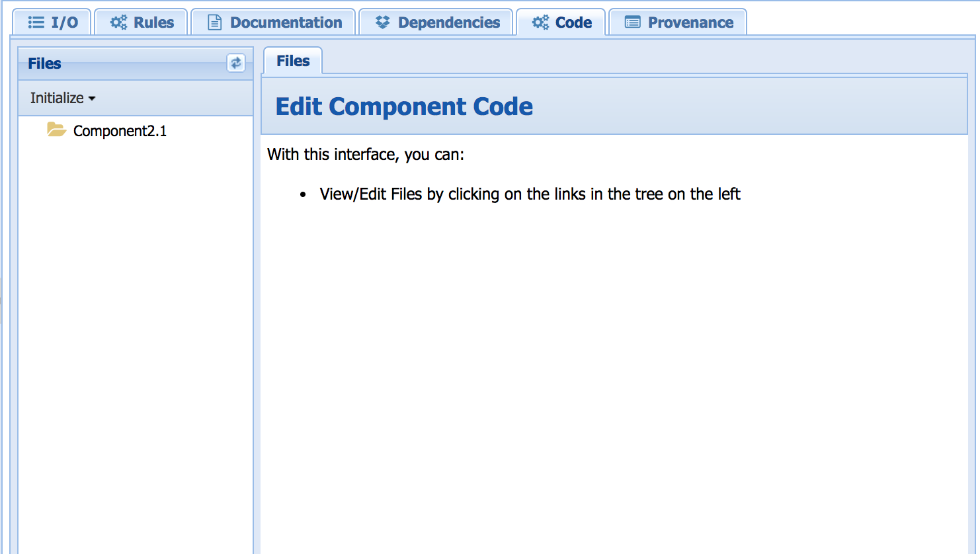Select Component2.1 in the file tree
980x554 pixels.
point(120,131)
